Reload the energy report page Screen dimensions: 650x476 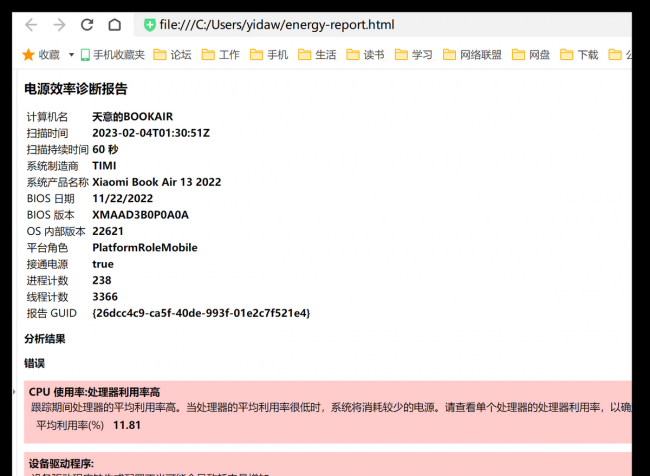click(x=87, y=25)
